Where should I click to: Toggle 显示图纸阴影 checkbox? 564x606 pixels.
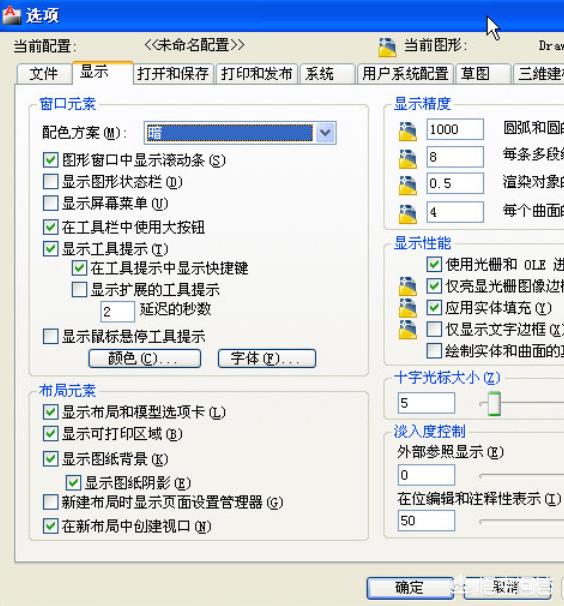(73, 483)
